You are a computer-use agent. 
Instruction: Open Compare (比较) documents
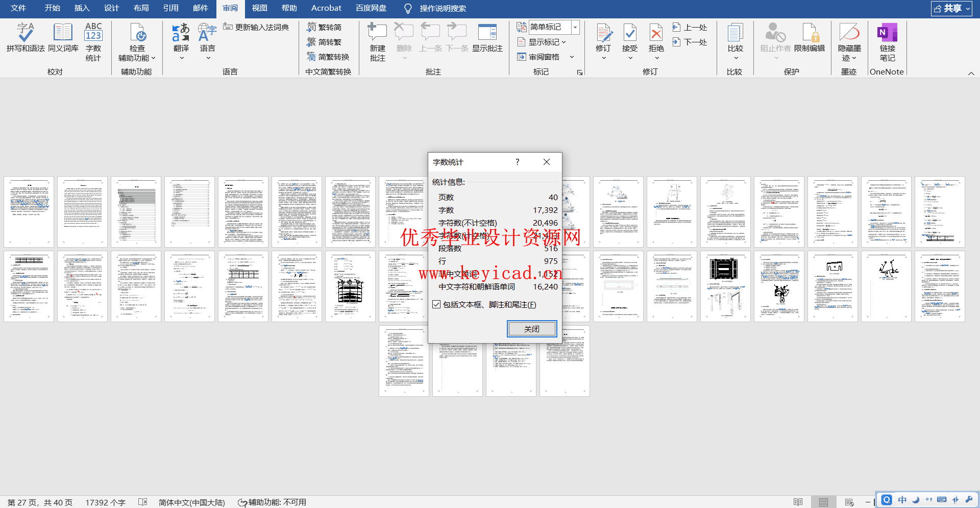(x=735, y=38)
